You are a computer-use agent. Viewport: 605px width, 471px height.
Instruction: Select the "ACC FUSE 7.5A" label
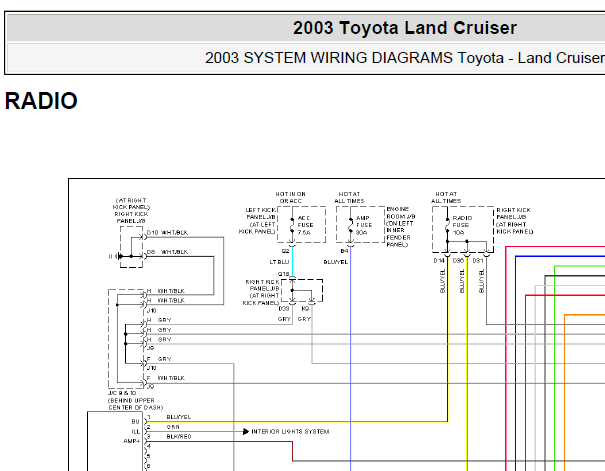click(305, 225)
